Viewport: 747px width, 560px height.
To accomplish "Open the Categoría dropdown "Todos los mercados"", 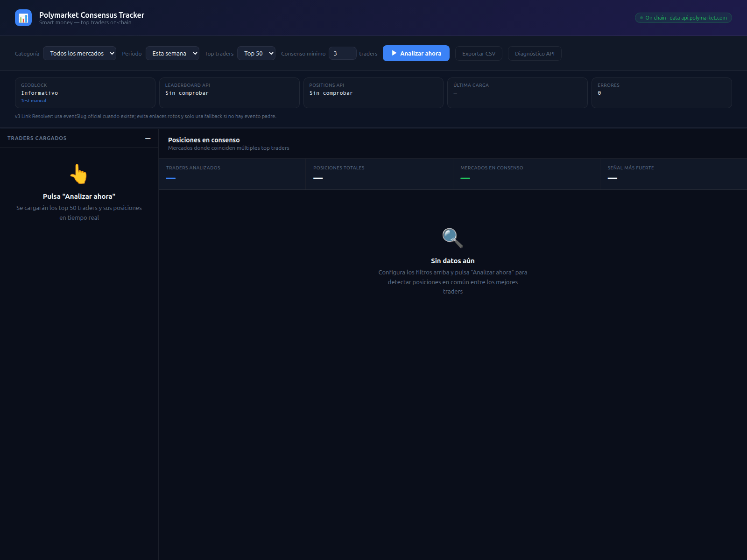I will click(x=79, y=53).
